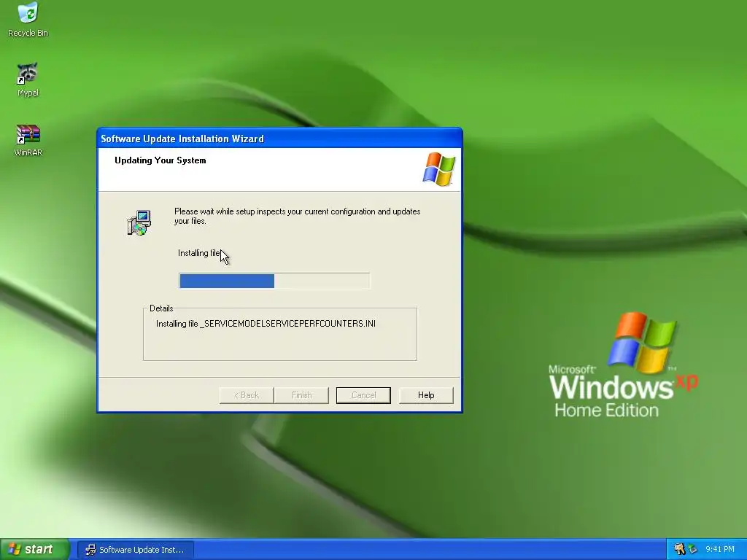Select the WinRAR desktop shortcut

(x=28, y=140)
